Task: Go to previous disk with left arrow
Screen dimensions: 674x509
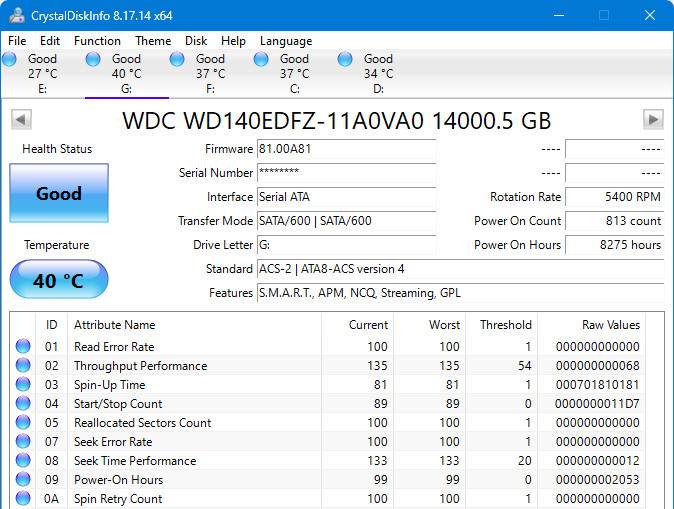Action: tap(20, 120)
